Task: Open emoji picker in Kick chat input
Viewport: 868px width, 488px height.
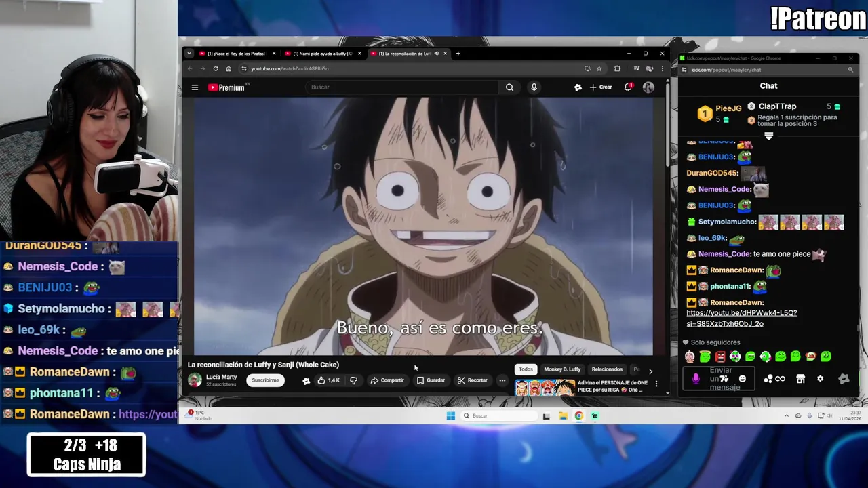Action: pyautogui.click(x=742, y=379)
